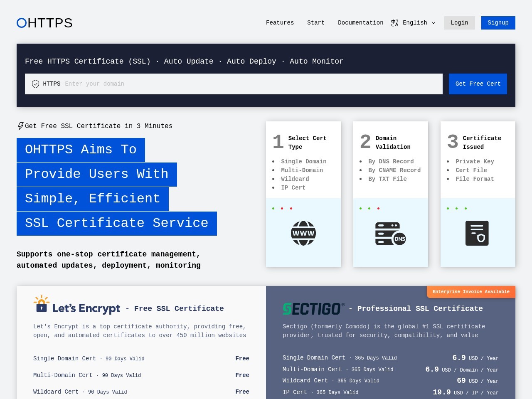532x399 pixels.
Task: Select the Wildcard Cert 90 Days row
Action: pyautogui.click(x=141, y=392)
